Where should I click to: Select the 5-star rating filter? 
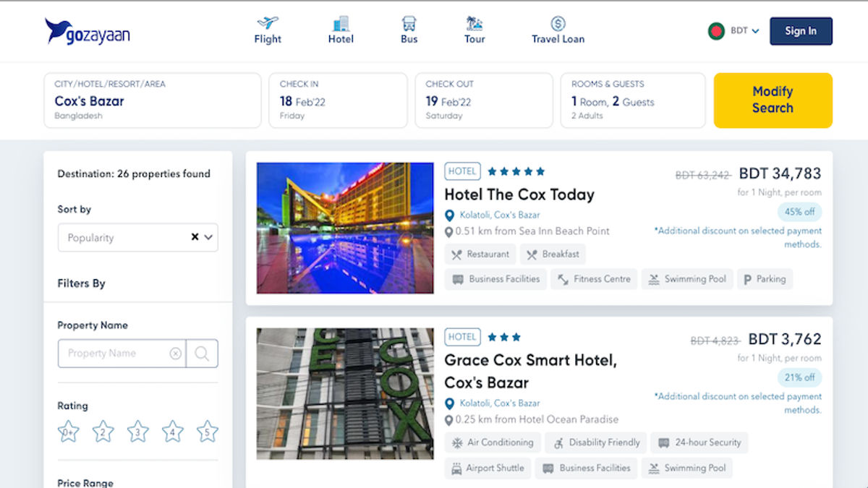coord(207,431)
